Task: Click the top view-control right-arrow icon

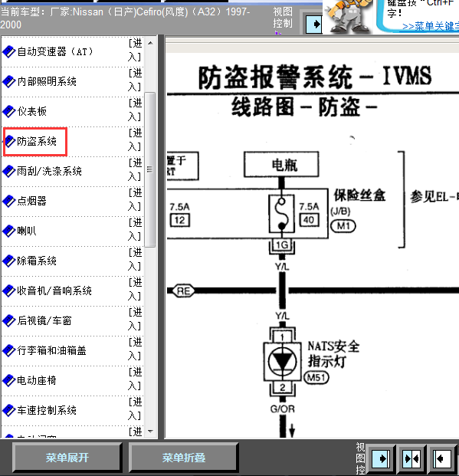Action: pos(314,25)
